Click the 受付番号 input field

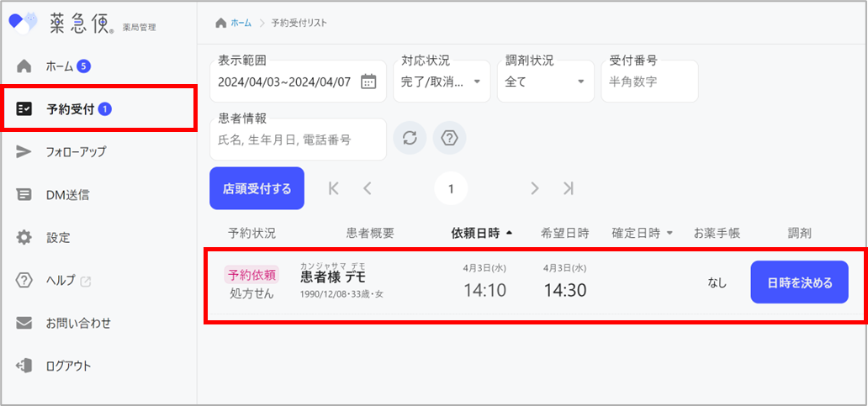click(648, 82)
